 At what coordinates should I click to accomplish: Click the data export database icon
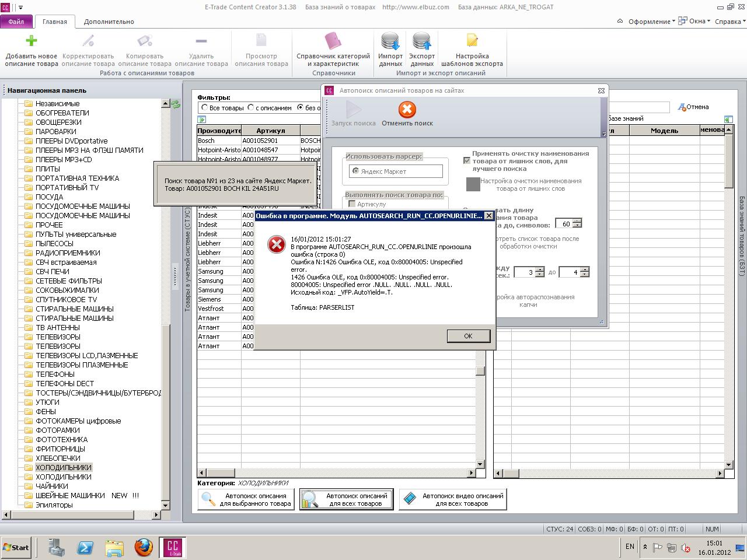[x=422, y=41]
